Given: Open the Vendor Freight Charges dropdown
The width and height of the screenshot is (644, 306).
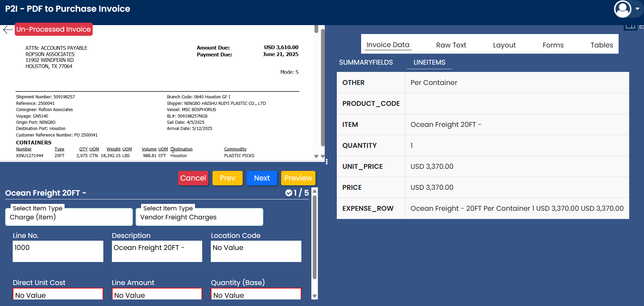Looking at the screenshot, I should pos(199,217).
